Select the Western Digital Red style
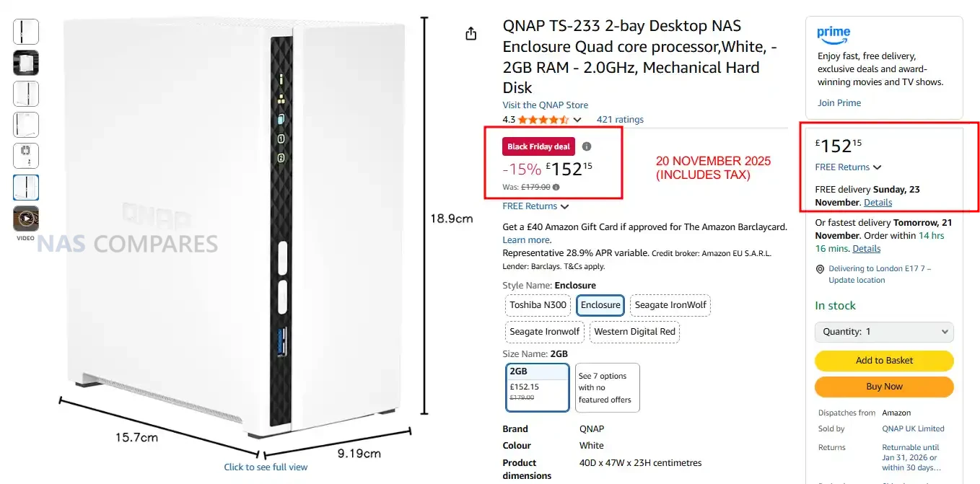 [x=634, y=332]
